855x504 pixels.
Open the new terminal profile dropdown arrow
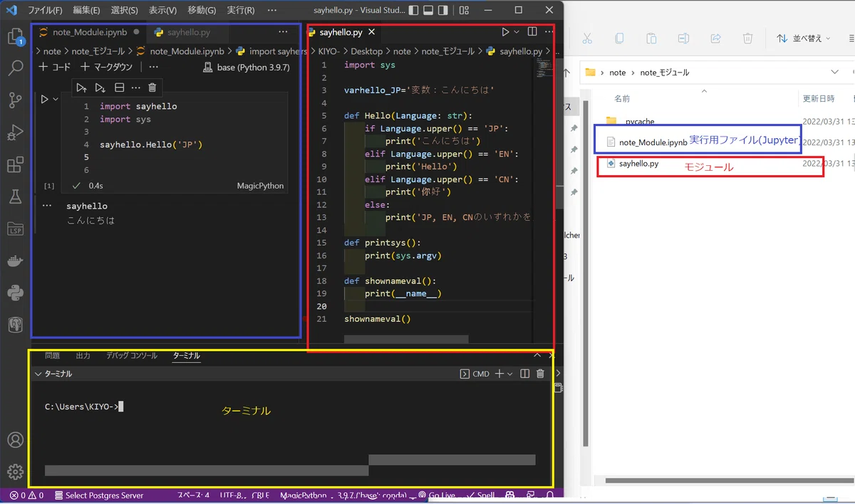pos(509,374)
